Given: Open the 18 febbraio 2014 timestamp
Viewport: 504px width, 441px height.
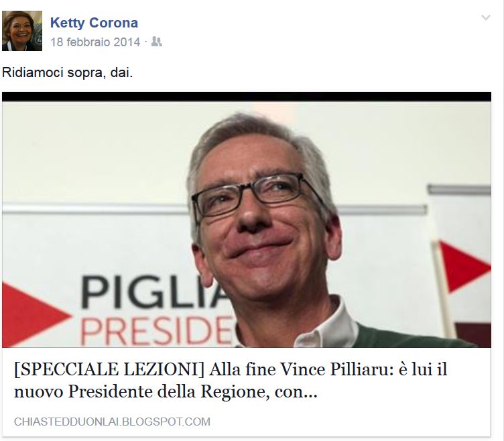Looking at the screenshot, I should click(x=95, y=42).
